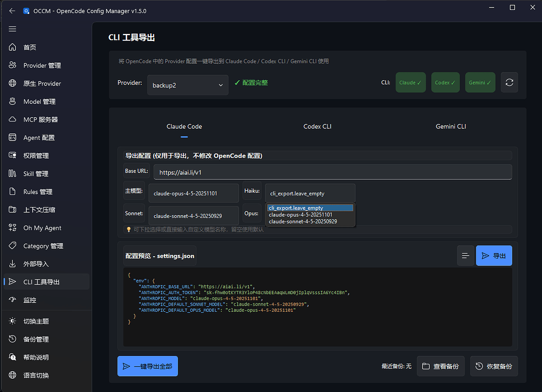Choose claude-opus-4-5-20251101 from the dropdown list
The height and width of the screenshot is (392, 542).
[x=310, y=214]
